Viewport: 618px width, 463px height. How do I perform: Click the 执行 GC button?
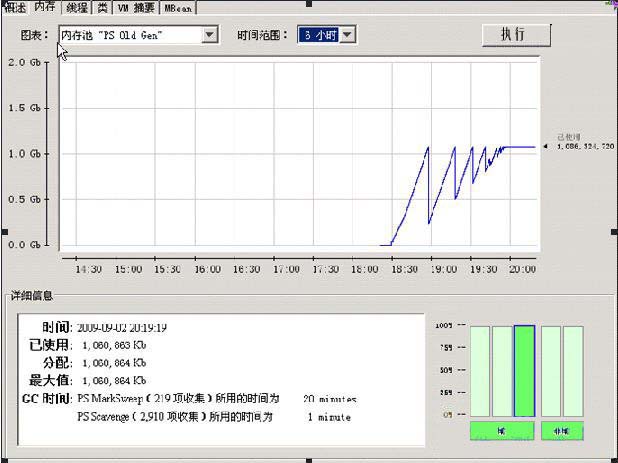[x=516, y=35]
